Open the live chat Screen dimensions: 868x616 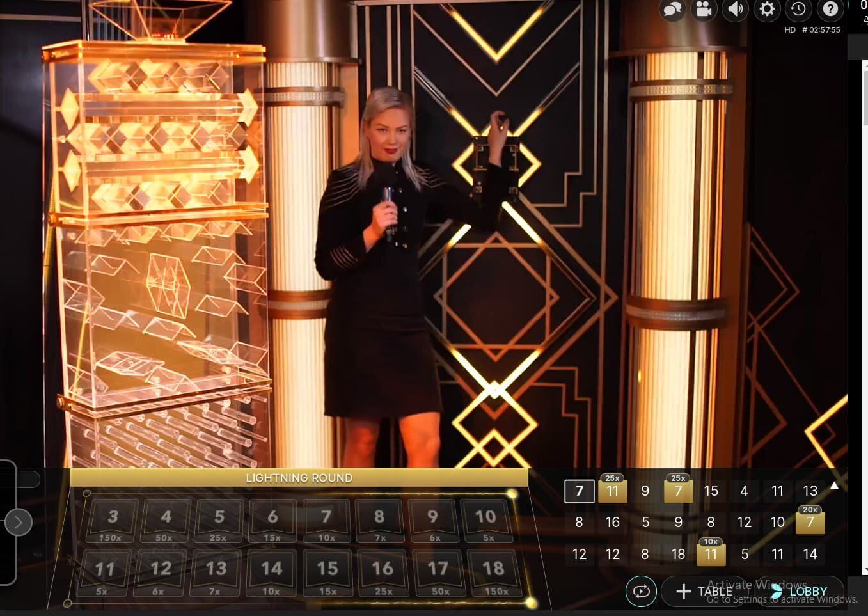[672, 10]
